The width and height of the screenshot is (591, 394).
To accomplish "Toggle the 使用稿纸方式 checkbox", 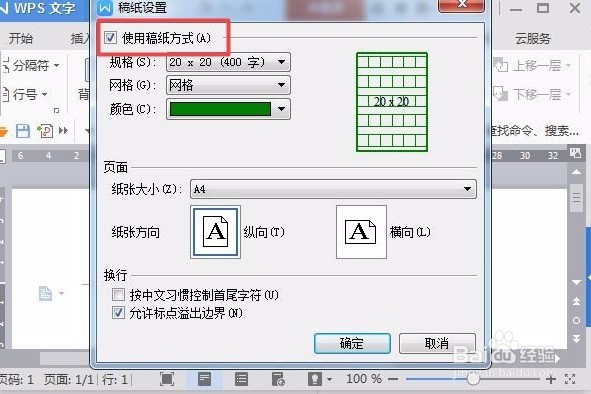I will pyautogui.click(x=110, y=38).
